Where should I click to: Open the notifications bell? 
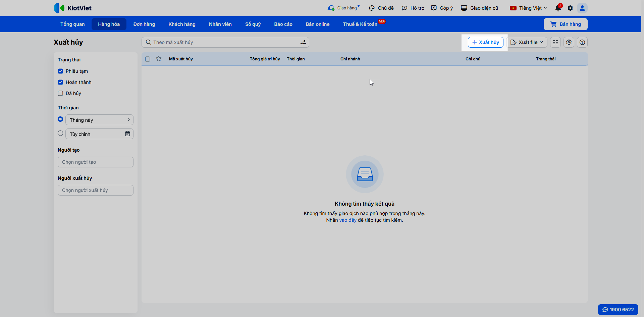tap(558, 8)
